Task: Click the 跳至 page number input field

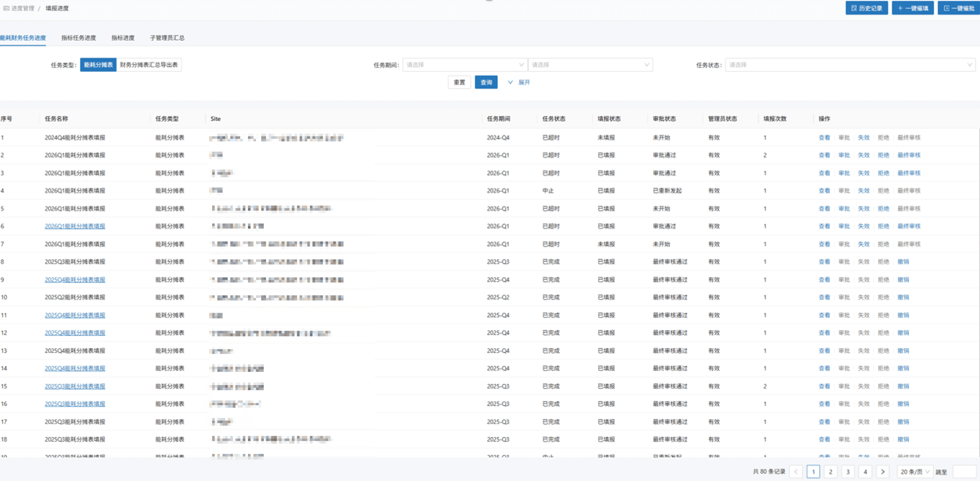Action: (965, 471)
